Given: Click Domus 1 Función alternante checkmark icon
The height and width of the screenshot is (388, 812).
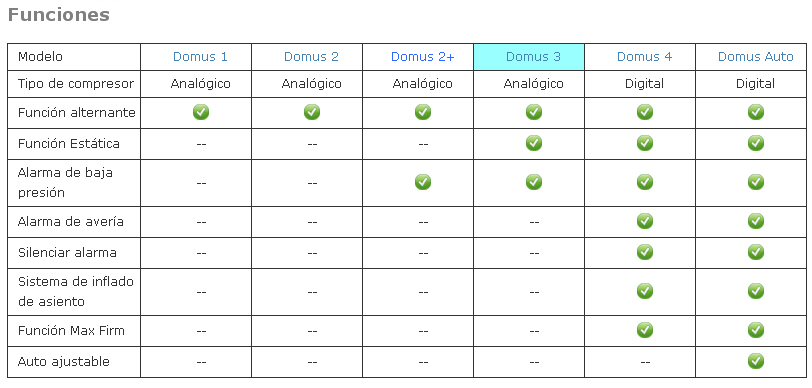Looking at the screenshot, I should (201, 112).
